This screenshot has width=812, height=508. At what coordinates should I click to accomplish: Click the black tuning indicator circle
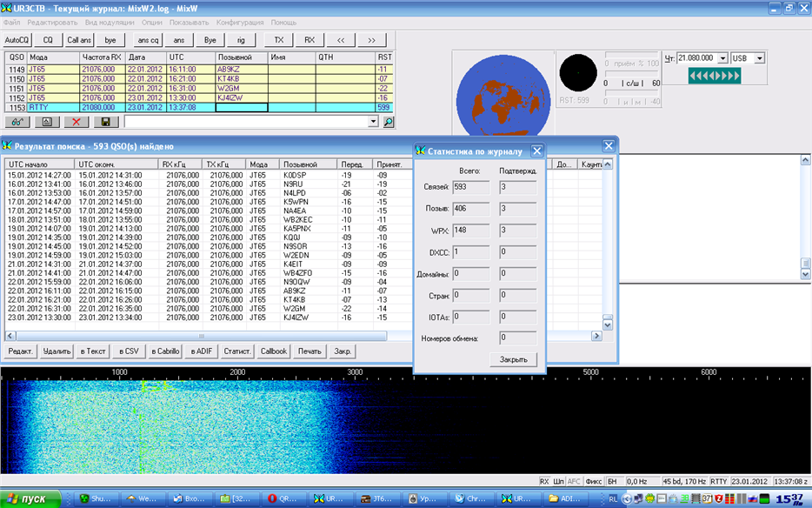[x=576, y=73]
